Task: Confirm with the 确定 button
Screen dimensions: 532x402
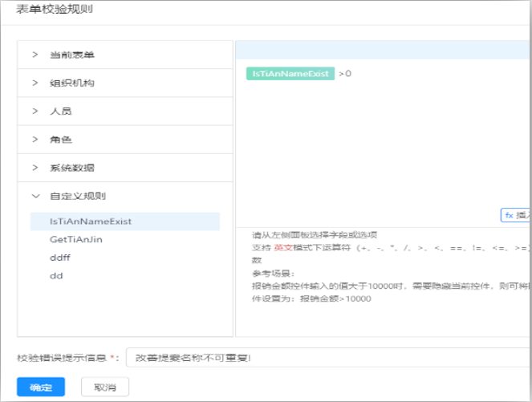Action: pos(41,387)
